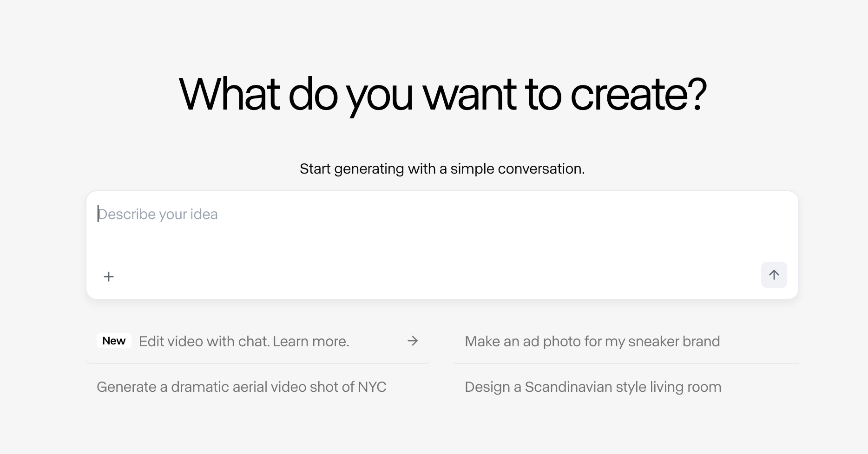Focus the Describe your idea field

(x=441, y=227)
